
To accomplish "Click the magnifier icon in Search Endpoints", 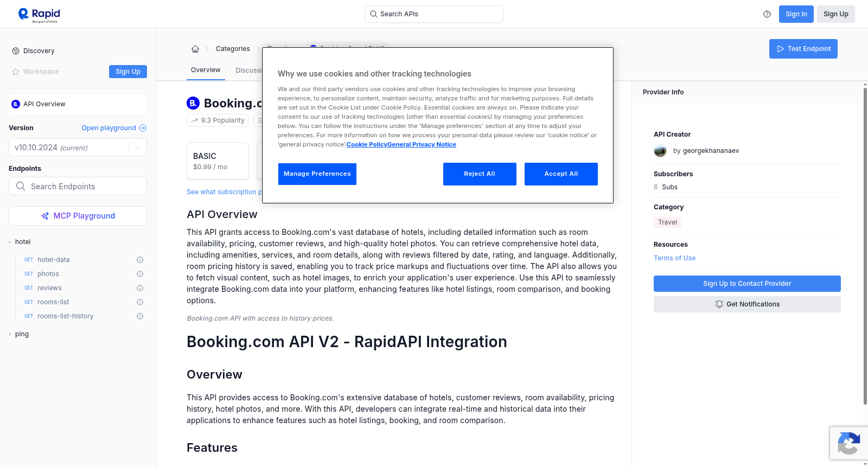I will point(21,186).
